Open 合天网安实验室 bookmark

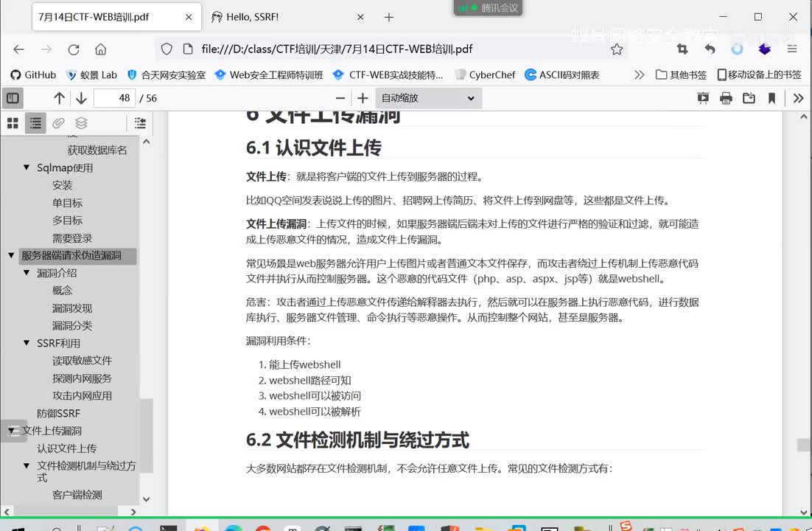click(167, 74)
